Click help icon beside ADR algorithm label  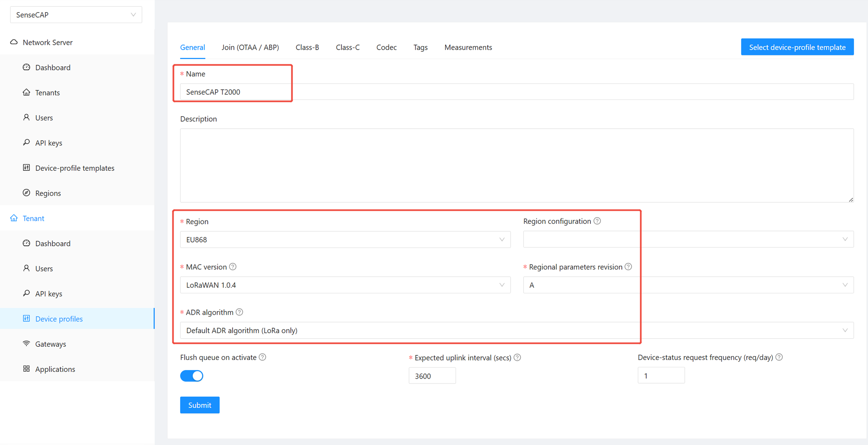pyautogui.click(x=240, y=312)
